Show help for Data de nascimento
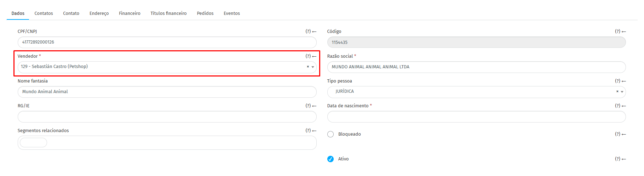This screenshot has height=176, width=644. pos(617,106)
